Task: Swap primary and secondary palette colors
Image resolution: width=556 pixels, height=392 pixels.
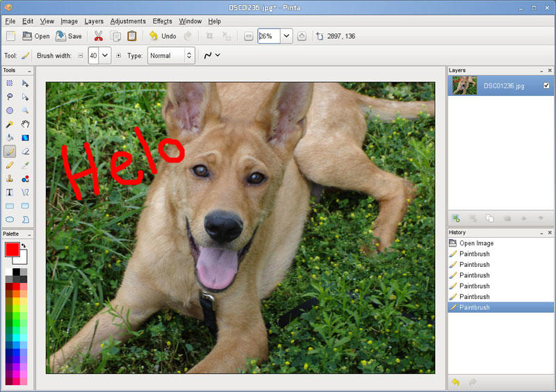Action: [x=23, y=245]
